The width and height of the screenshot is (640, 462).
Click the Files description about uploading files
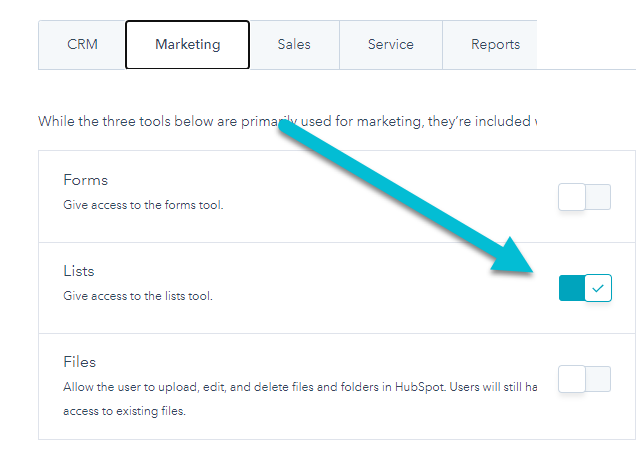click(300, 399)
